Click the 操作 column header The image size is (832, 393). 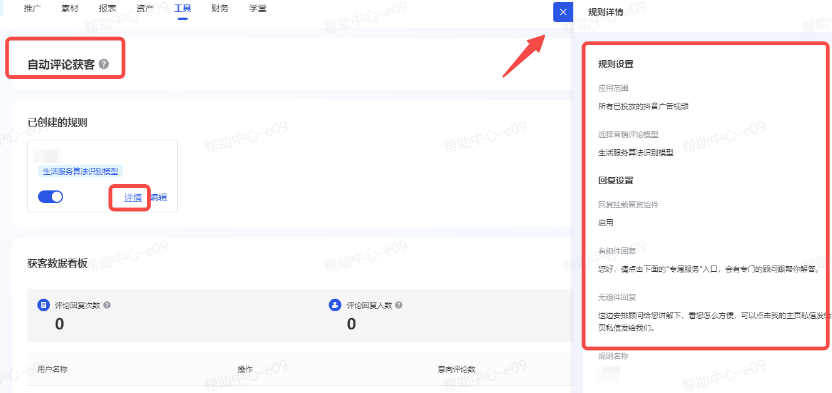point(245,369)
